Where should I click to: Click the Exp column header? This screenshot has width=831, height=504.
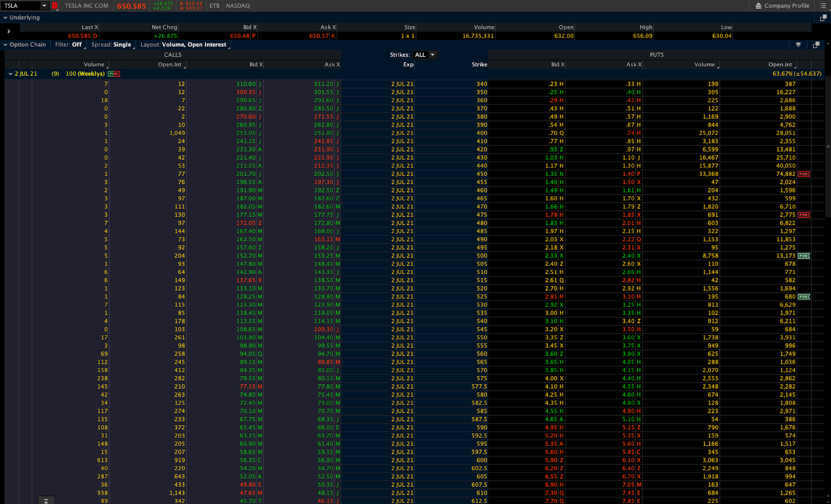[408, 64]
